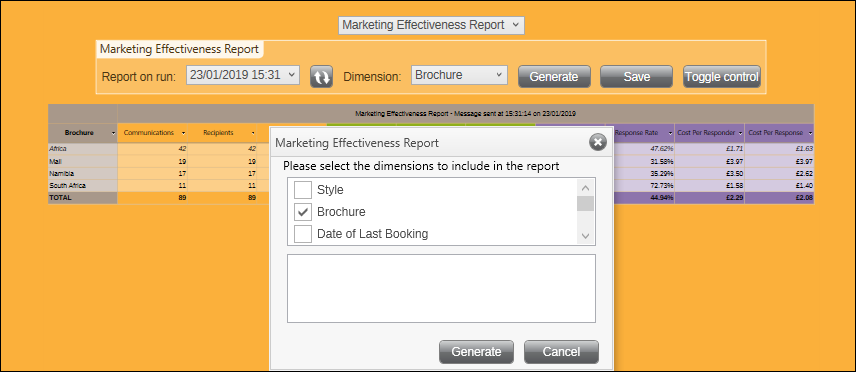Click the Date of Last Booking label

pos(372,234)
